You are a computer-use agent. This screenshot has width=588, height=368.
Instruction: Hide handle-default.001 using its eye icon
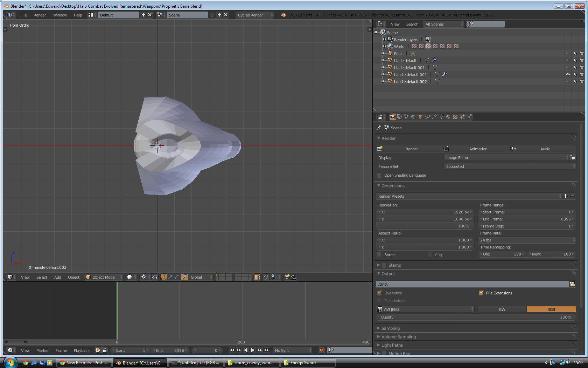568,74
